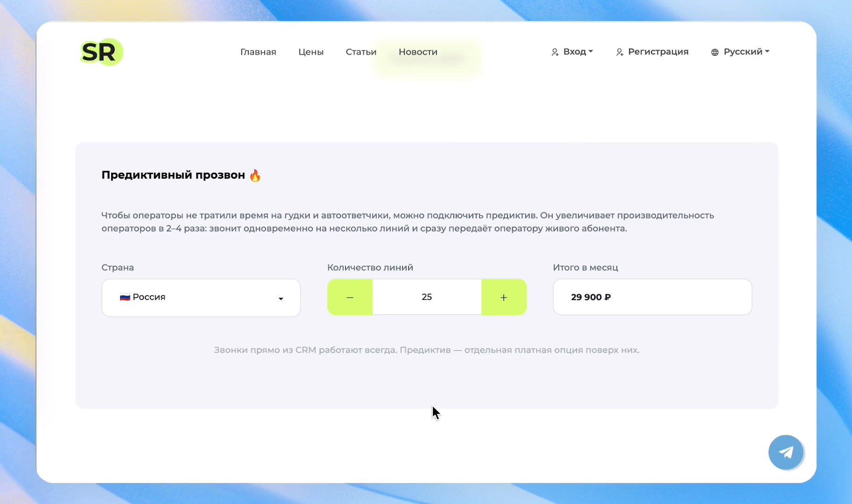Open the Цены menu item

click(x=311, y=52)
